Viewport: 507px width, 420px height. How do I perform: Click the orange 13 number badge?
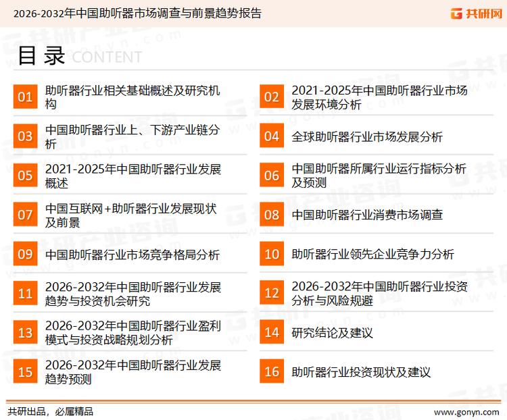[25, 332]
